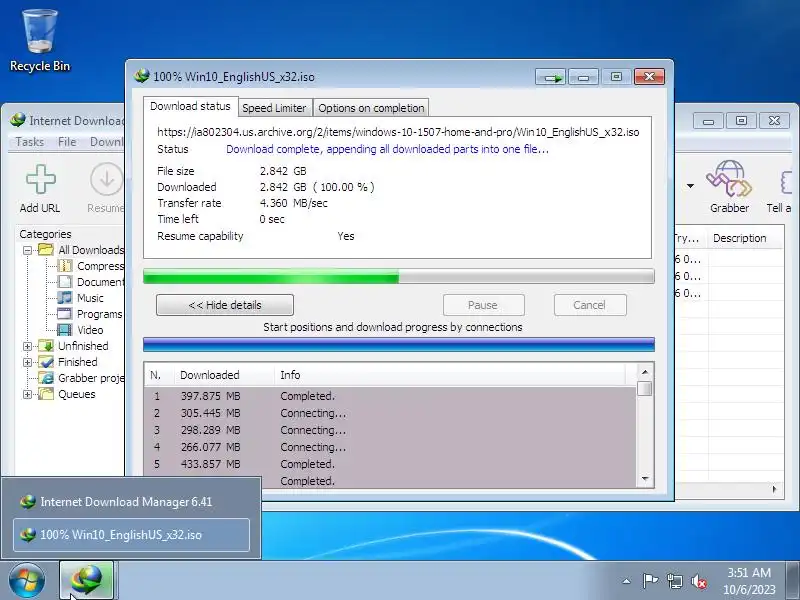Select the Programs category icon
Viewport: 800px width, 600px height.
(x=65, y=314)
